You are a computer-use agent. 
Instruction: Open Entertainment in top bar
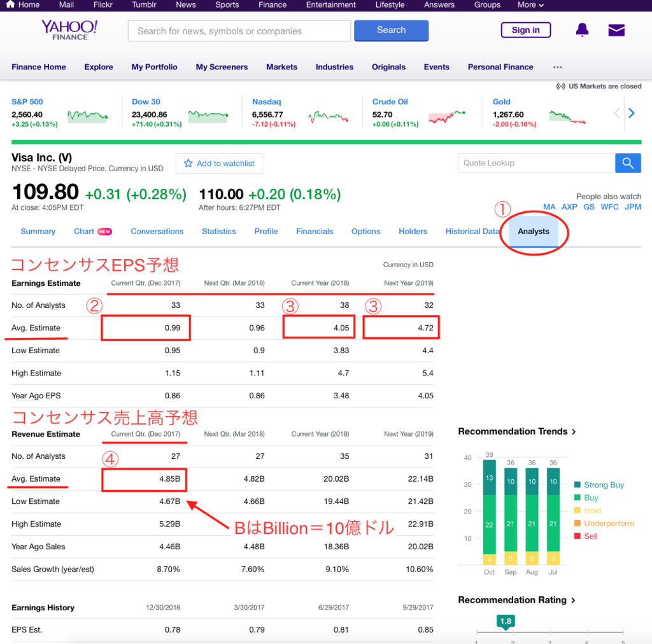(330, 4)
